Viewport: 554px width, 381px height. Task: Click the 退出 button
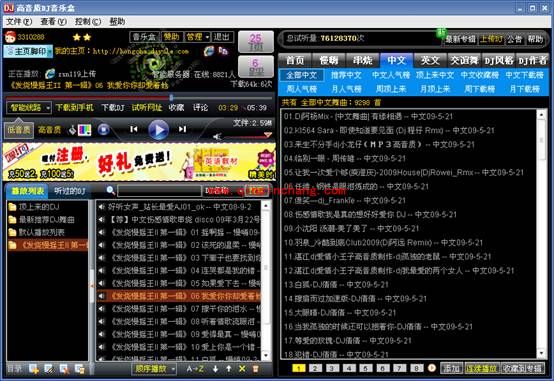(x=222, y=37)
